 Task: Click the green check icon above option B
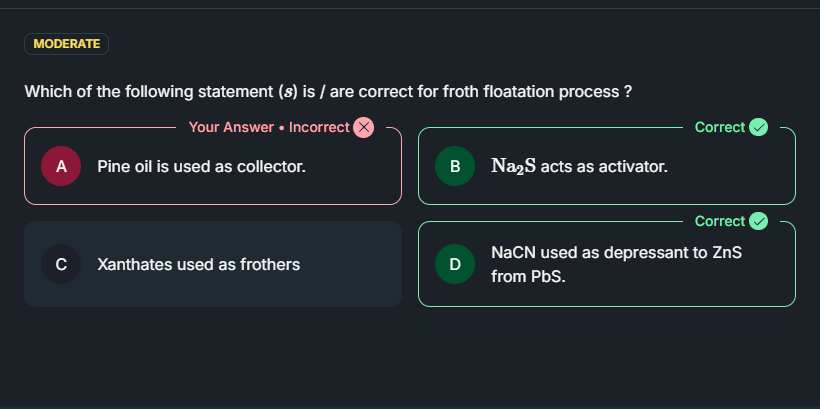pyautogui.click(x=759, y=127)
